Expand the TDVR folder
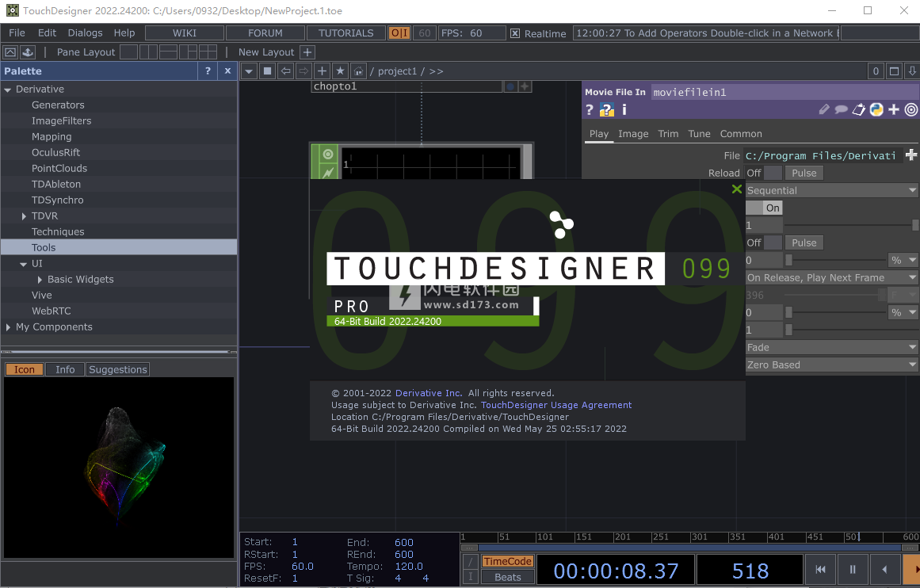Screen dimensions: 920x588 [x=24, y=216]
